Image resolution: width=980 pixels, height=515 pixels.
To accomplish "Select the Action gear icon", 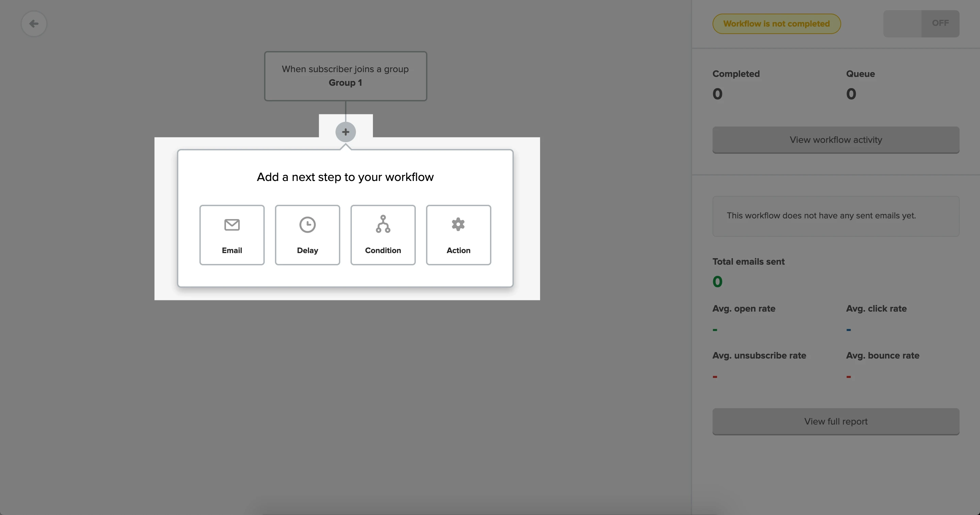I will point(458,225).
